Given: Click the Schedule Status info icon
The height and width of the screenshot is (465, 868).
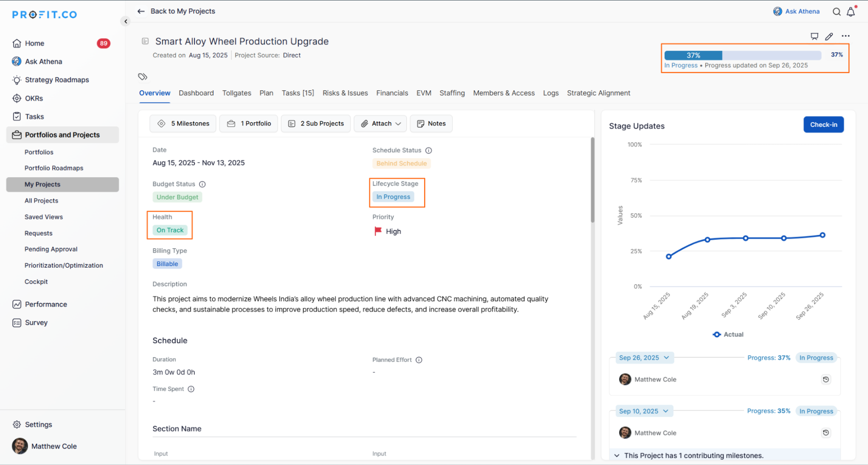Looking at the screenshot, I should pyautogui.click(x=429, y=150).
